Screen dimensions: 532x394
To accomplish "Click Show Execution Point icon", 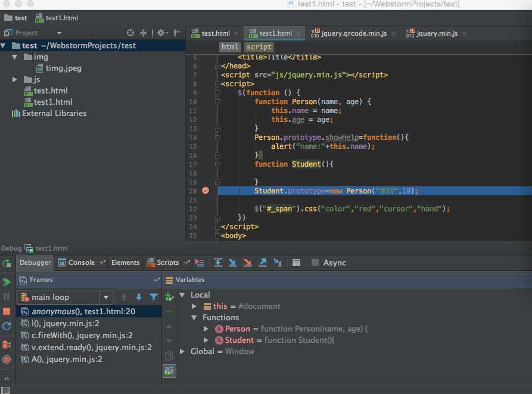I will [x=200, y=263].
